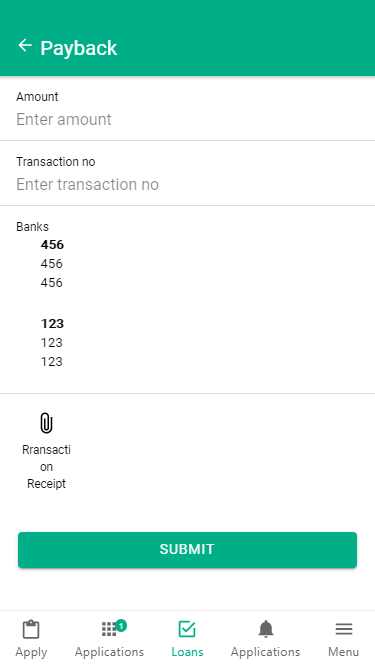The width and height of the screenshot is (375, 667).
Task: Switch to the Loans tab label
Action: (x=188, y=652)
